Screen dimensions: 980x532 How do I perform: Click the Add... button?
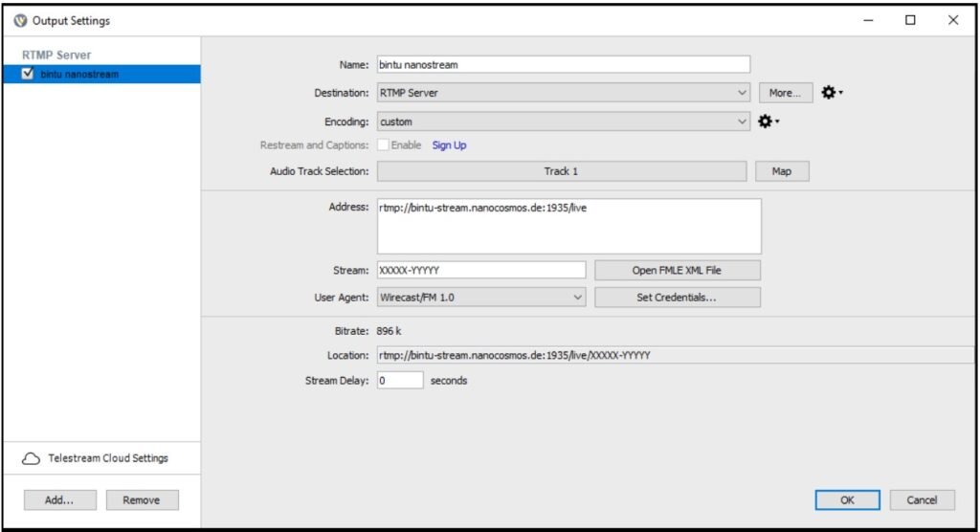[60, 500]
